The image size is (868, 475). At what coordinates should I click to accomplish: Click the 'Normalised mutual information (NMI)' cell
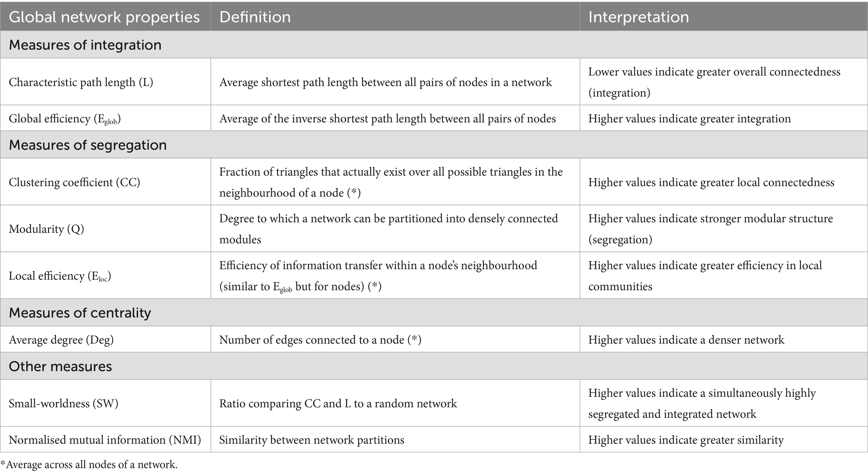coord(105,440)
